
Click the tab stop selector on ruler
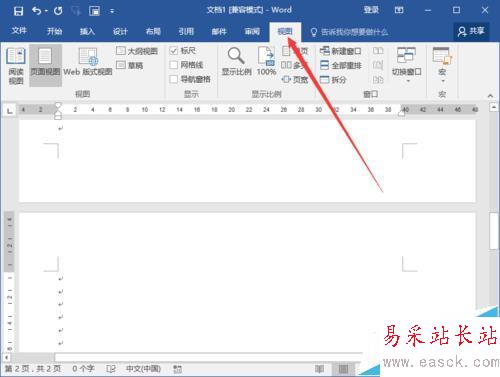(x=10, y=110)
